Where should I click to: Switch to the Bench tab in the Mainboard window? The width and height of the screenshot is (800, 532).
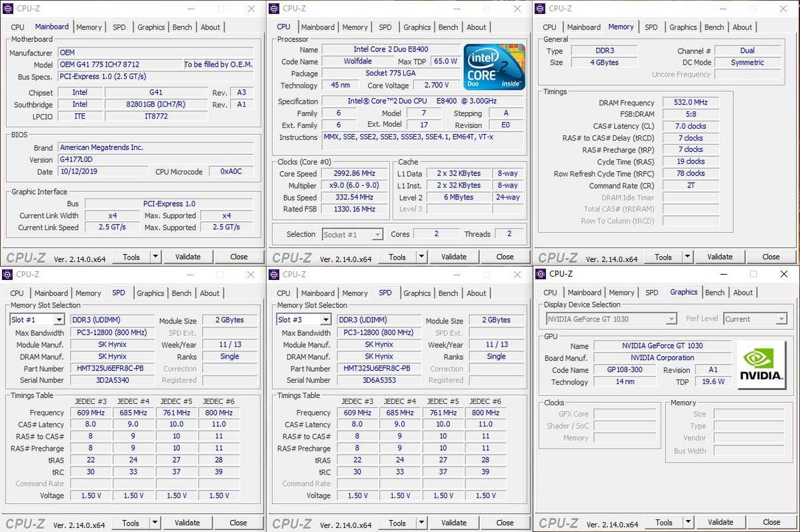click(x=182, y=27)
